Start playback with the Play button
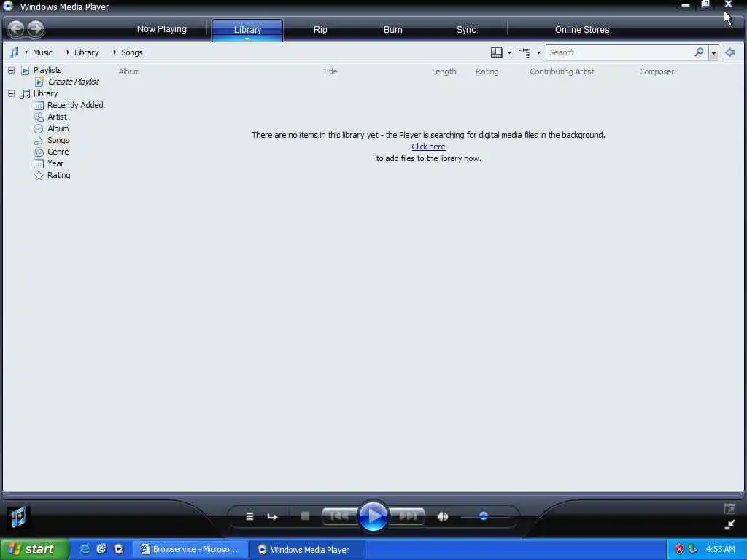The height and width of the screenshot is (560, 747). pos(373,516)
